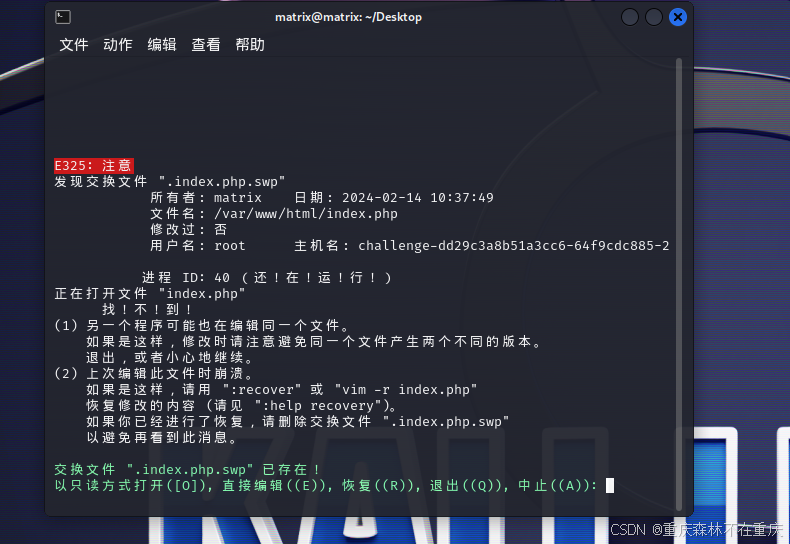The image size is (790, 544).
Task: Click the ":help recovery" text
Action: [318, 405]
